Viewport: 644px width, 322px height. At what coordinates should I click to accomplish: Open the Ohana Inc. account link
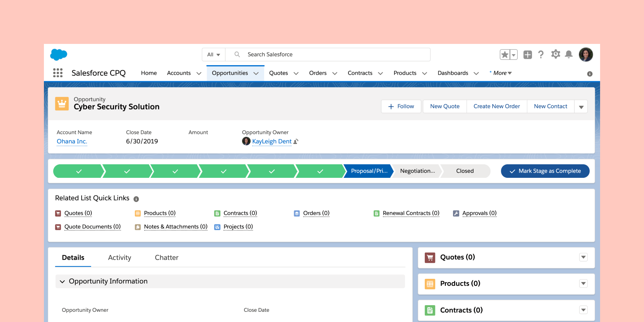coord(72,142)
